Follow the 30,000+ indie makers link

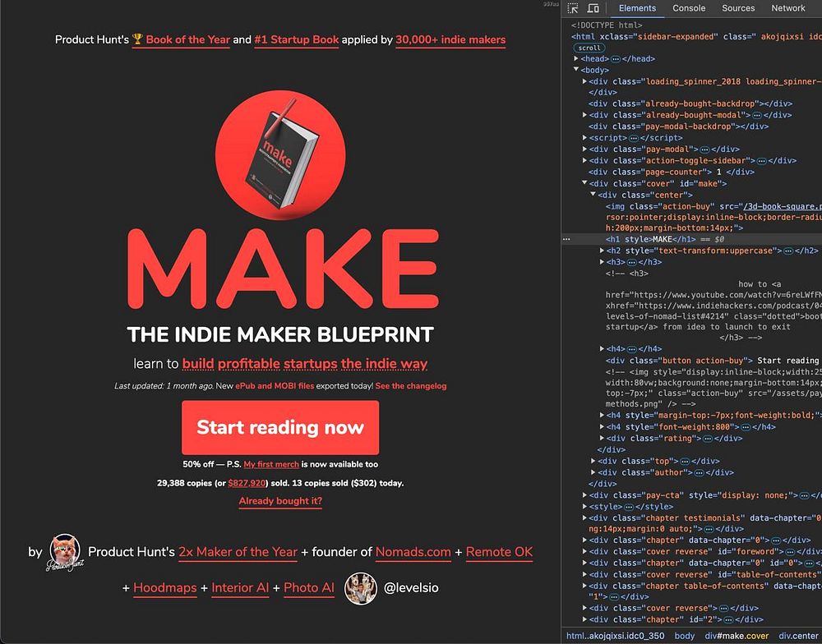coord(450,39)
